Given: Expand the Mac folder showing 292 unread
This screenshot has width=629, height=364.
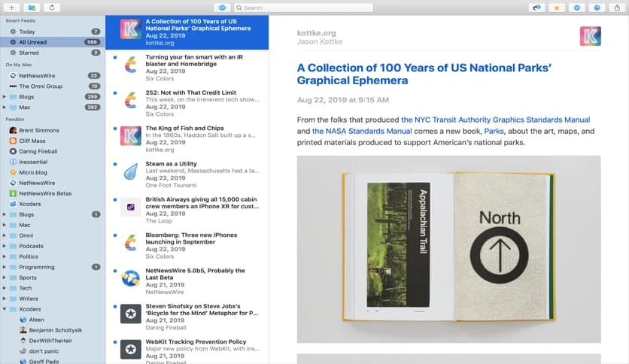Looking at the screenshot, I should coord(5,107).
